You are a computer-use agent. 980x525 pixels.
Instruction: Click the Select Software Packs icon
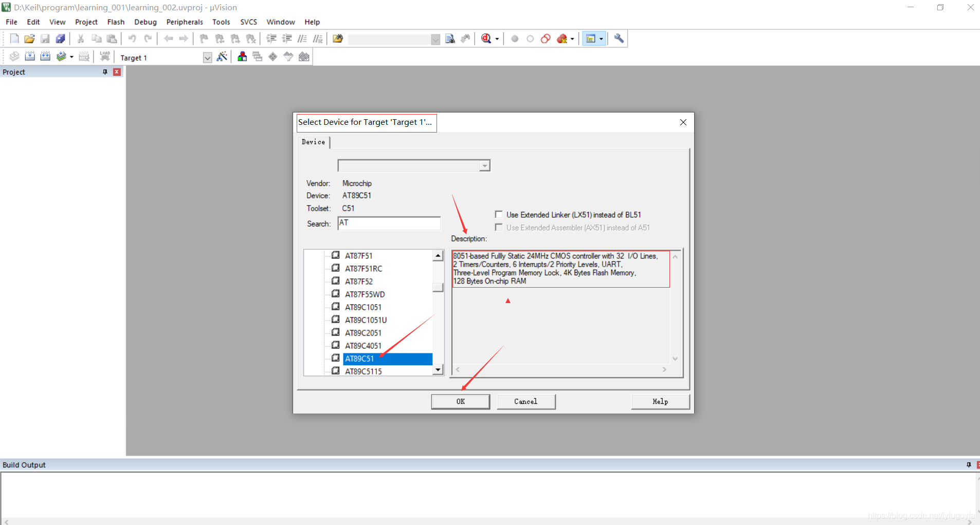[x=288, y=57]
